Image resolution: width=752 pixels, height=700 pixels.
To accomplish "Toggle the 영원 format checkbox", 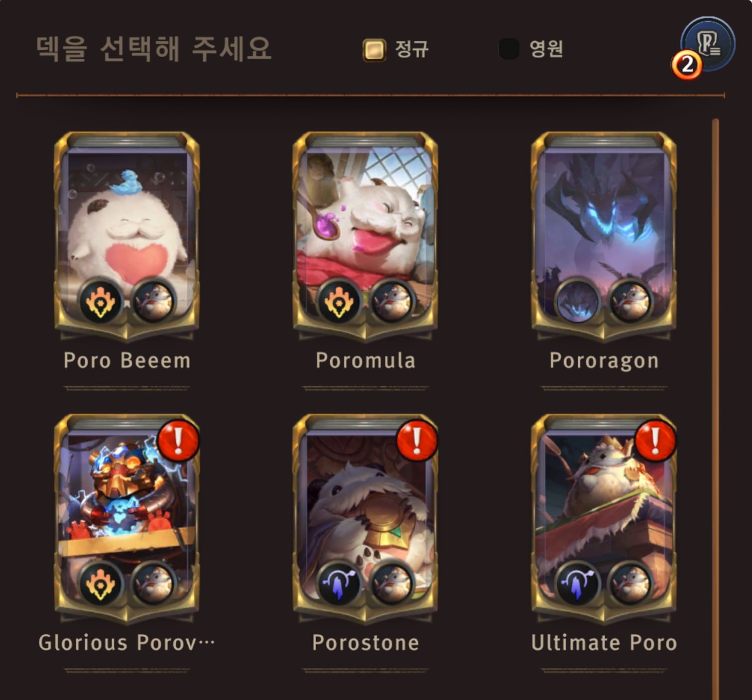I will point(509,49).
